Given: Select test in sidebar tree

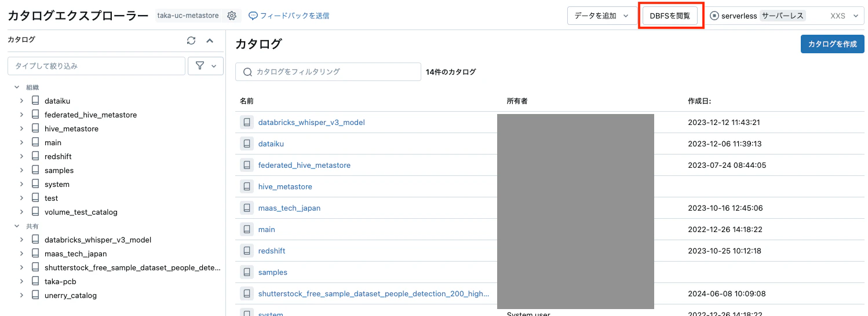Looking at the screenshot, I should click(x=51, y=198).
